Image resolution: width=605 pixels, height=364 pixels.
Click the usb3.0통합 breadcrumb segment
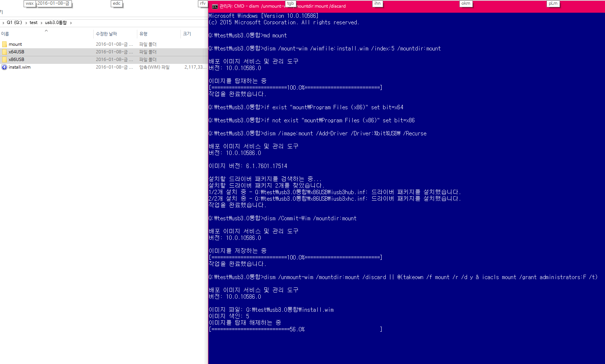[x=56, y=23]
